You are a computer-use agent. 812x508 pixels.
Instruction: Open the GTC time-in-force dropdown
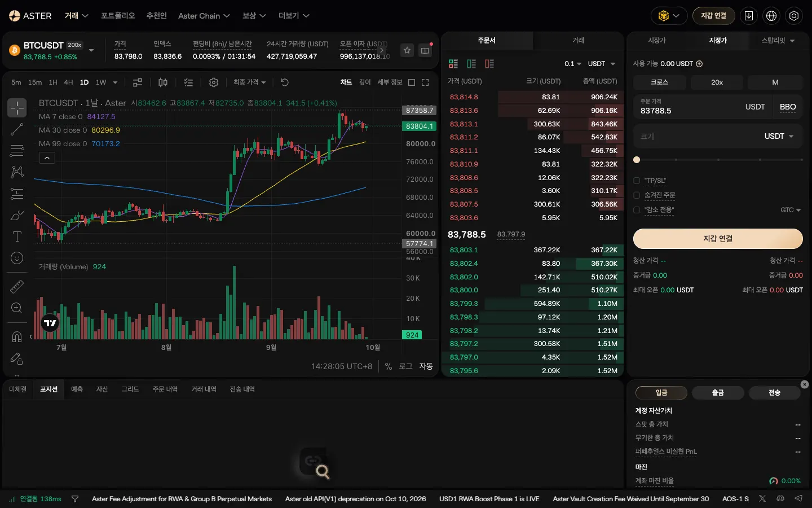click(791, 210)
